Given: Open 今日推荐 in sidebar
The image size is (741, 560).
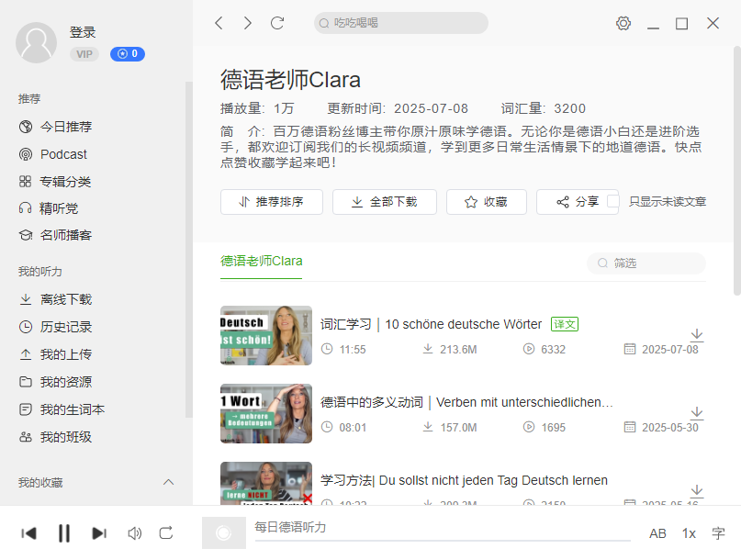Looking at the screenshot, I should [x=56, y=127].
